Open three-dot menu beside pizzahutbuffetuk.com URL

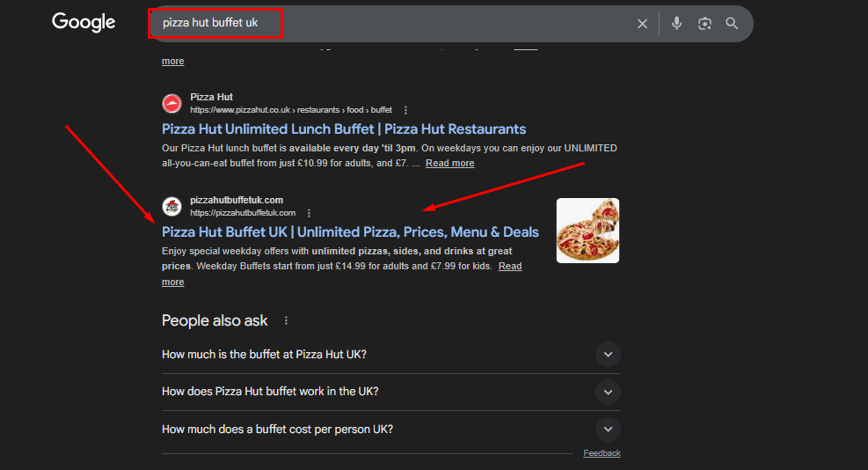click(309, 213)
